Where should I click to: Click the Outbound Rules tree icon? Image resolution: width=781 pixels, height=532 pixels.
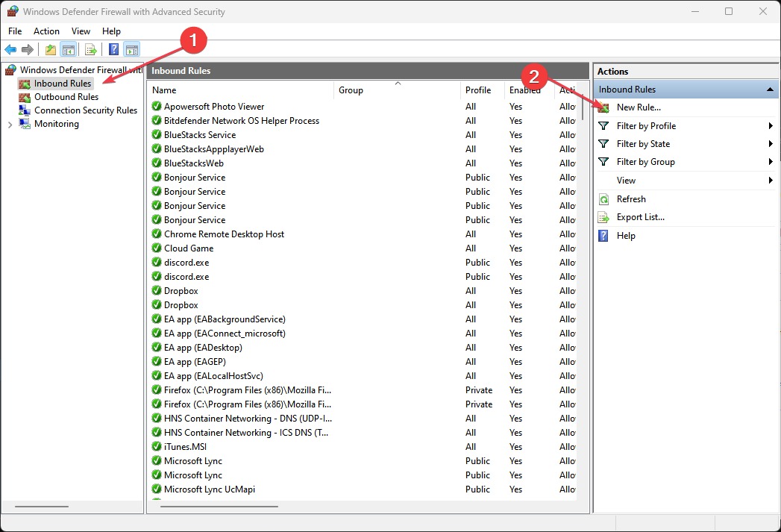pyautogui.click(x=25, y=97)
